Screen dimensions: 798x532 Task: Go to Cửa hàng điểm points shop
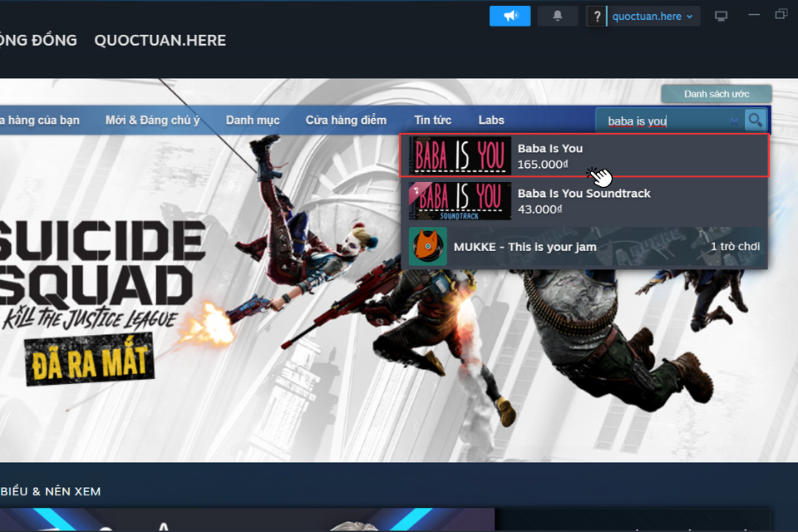(346, 121)
